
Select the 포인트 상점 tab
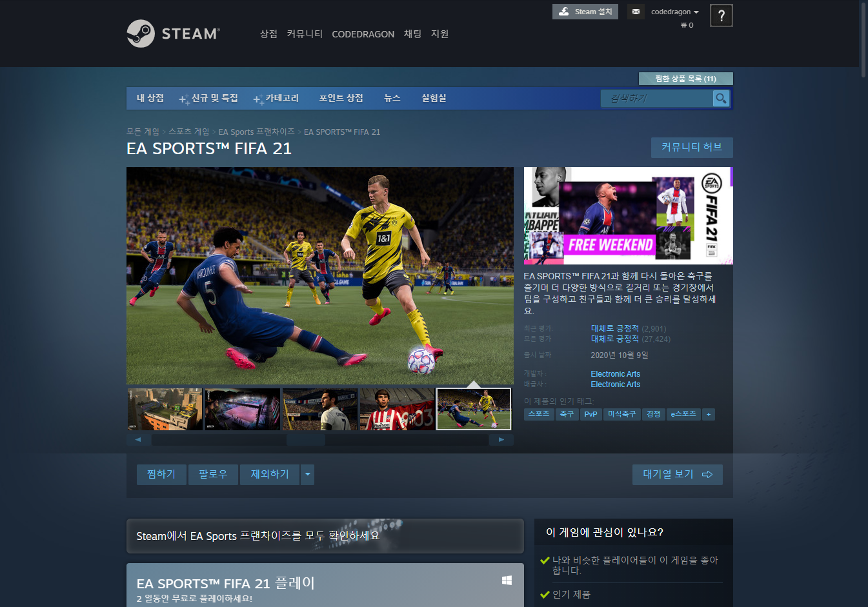[341, 98]
